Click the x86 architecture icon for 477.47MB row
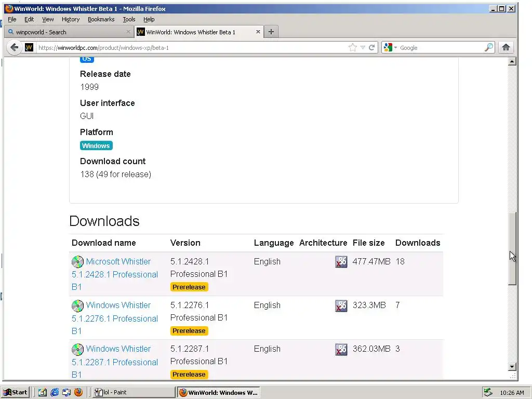 click(x=341, y=262)
